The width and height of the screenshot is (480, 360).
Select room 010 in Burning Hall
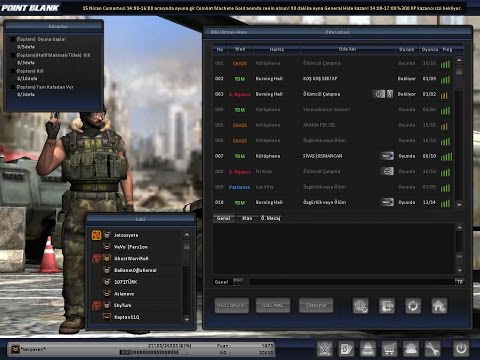coord(332,202)
